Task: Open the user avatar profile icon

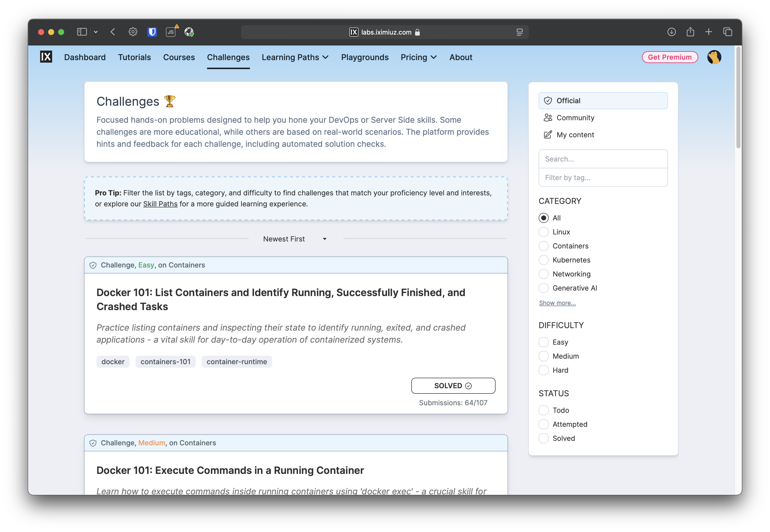Action: coord(714,57)
